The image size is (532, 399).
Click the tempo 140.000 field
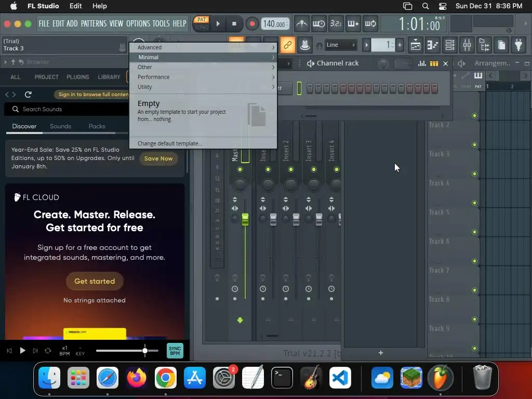(275, 24)
